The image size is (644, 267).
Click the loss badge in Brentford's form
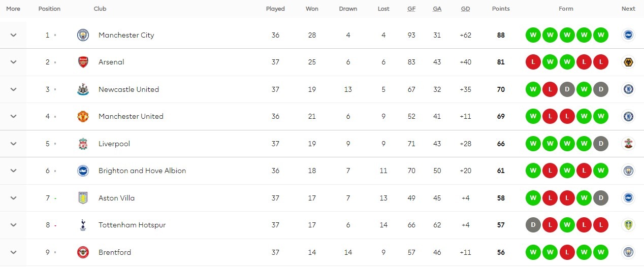tap(567, 252)
